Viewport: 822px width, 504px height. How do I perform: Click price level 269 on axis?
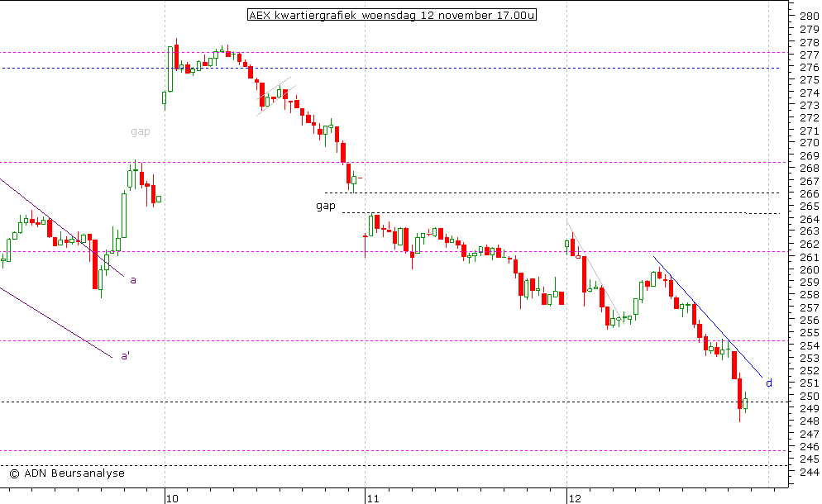tap(809, 155)
